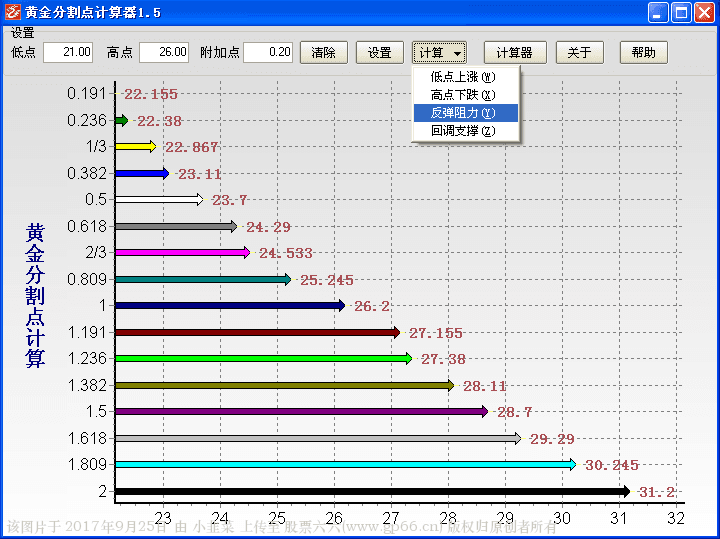
Task: Click the value label 31.2
Action: [657, 492]
